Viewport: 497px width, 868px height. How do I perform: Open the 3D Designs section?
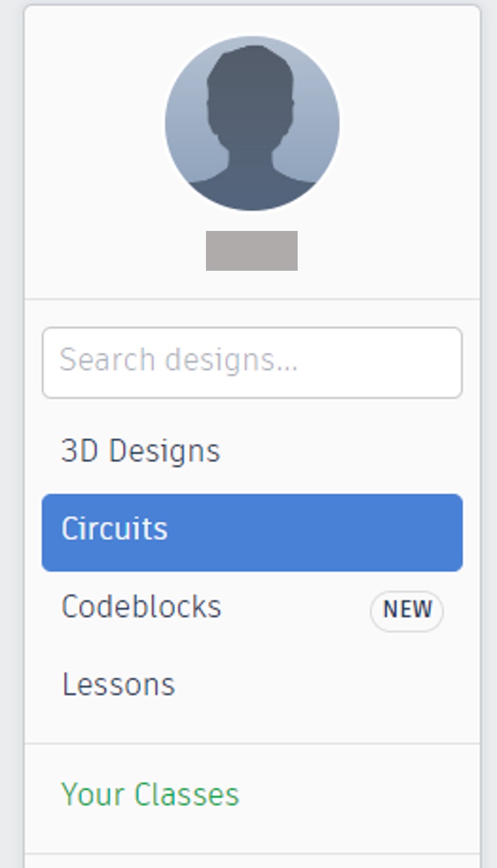click(252, 451)
